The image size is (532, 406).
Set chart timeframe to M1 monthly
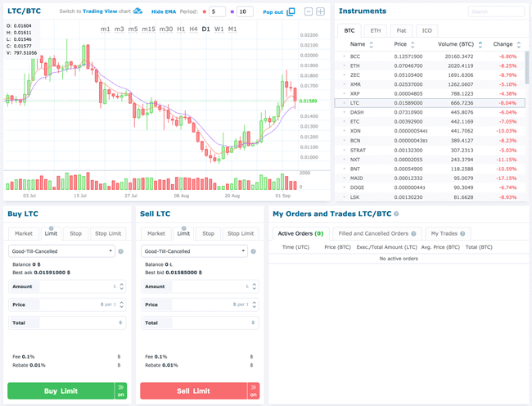(232, 29)
